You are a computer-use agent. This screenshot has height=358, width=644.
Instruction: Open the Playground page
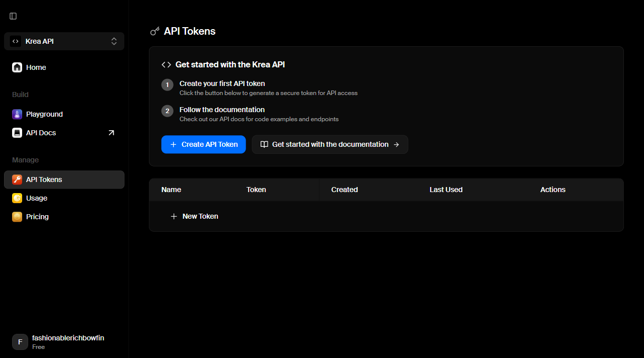click(x=64, y=114)
